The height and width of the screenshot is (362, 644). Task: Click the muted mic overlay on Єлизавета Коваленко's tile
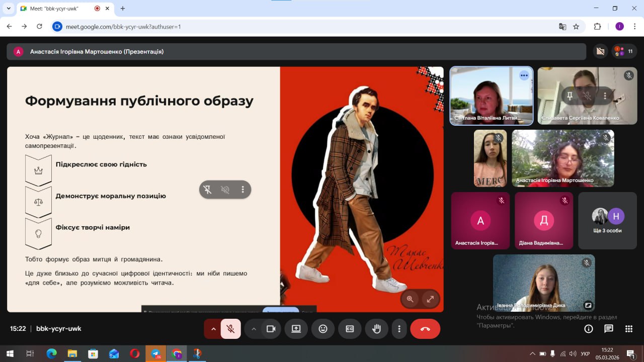(x=587, y=96)
